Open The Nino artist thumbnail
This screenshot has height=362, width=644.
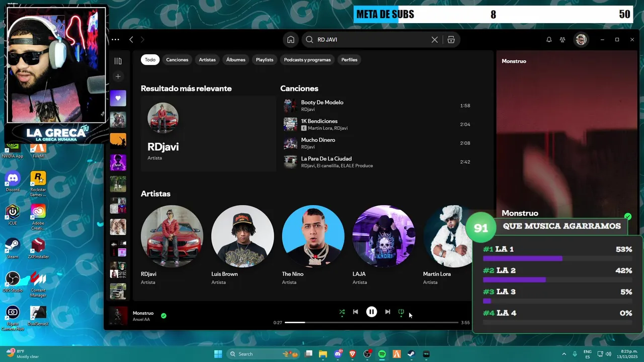click(313, 236)
